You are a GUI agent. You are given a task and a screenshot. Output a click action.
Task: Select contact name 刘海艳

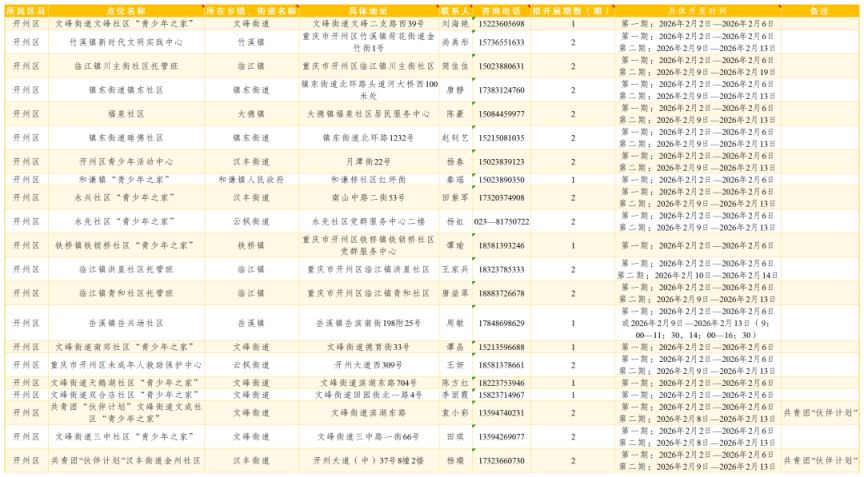click(x=455, y=24)
